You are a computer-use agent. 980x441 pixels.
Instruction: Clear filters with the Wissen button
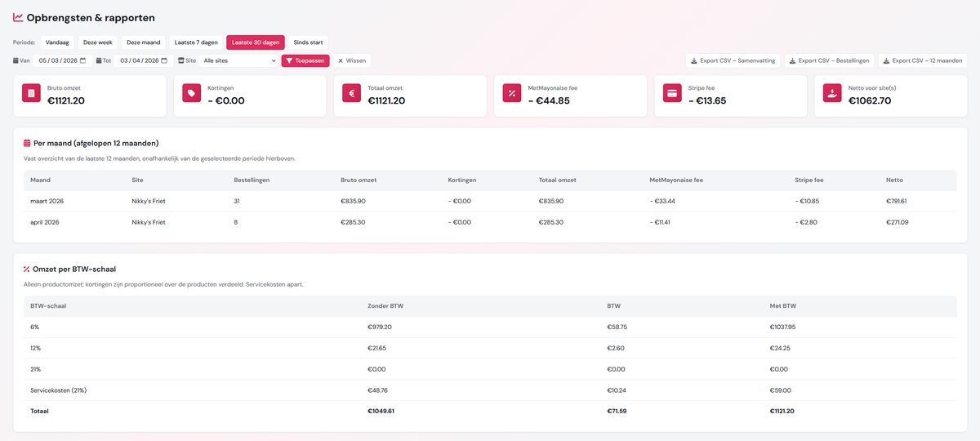(352, 60)
